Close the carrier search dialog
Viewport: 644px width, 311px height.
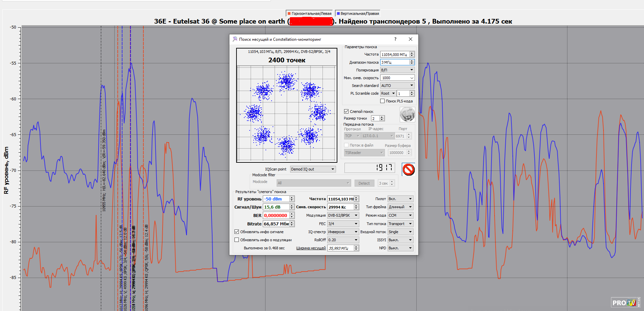click(x=410, y=39)
